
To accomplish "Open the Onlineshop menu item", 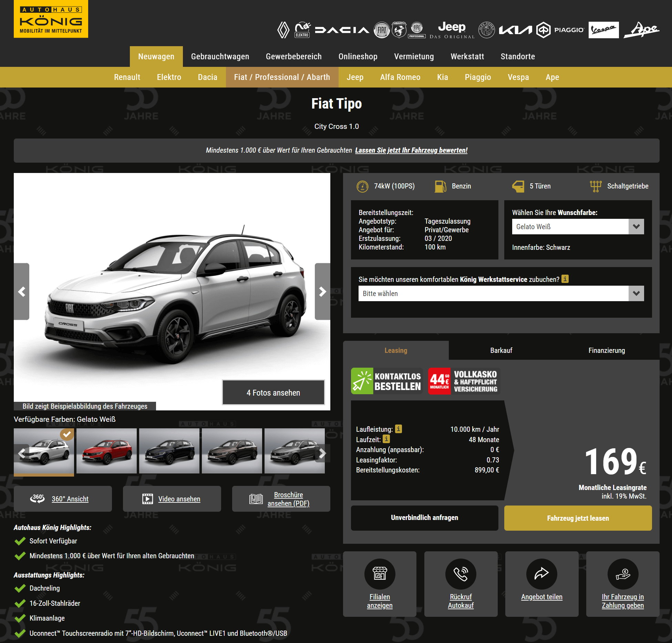I will click(x=358, y=57).
